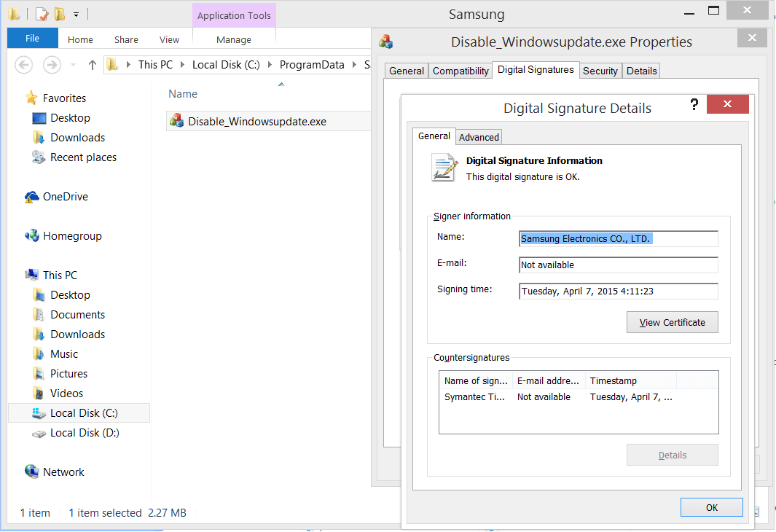The image size is (776, 532).
Task: Click the Videos folder icon
Action: (x=39, y=394)
